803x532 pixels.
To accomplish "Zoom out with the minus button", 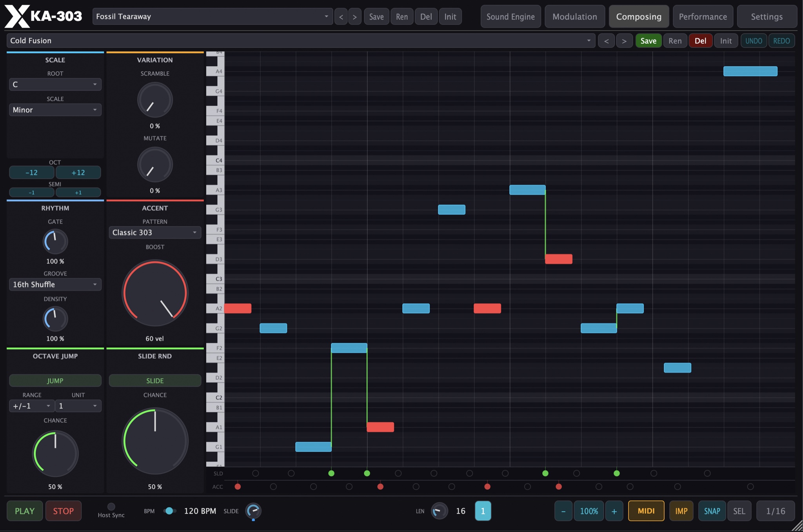I will [563, 511].
